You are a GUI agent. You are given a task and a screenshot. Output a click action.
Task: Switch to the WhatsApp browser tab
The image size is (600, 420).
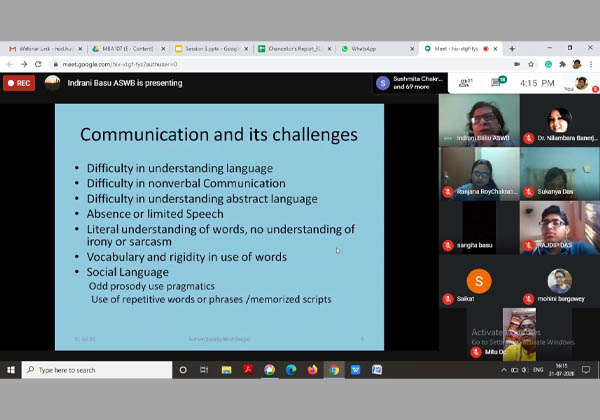(377, 49)
